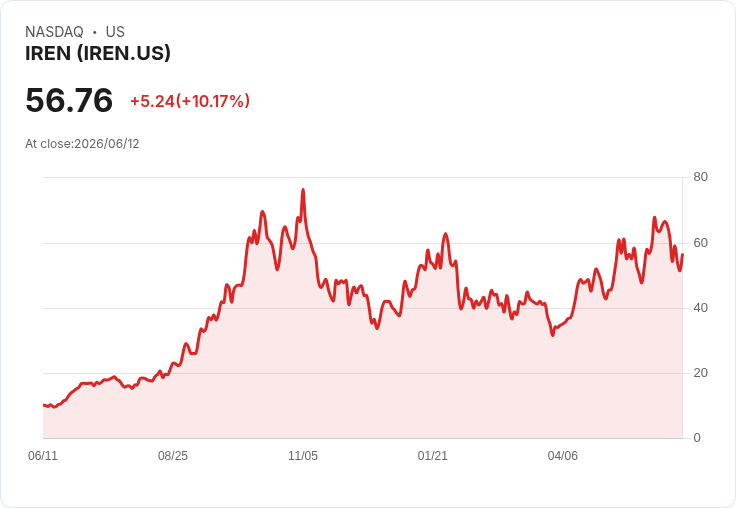Click the 08/25 date on x-axis
736x508 pixels.
pos(173,456)
